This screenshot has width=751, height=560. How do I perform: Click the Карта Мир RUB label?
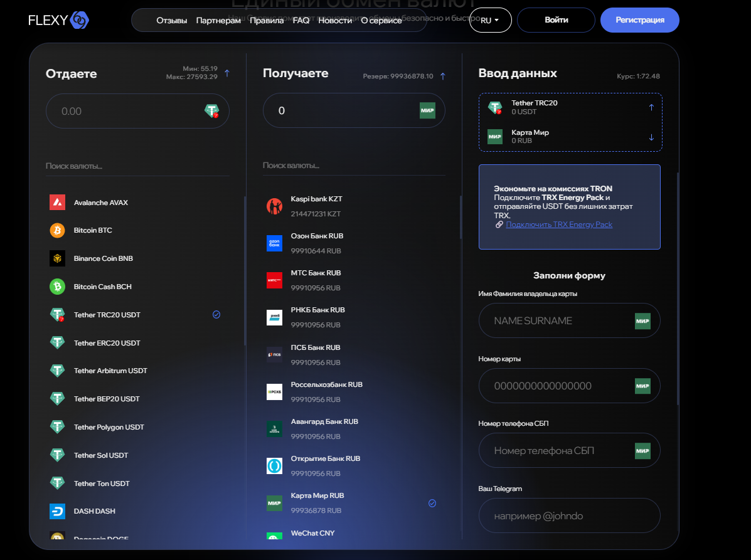click(317, 495)
